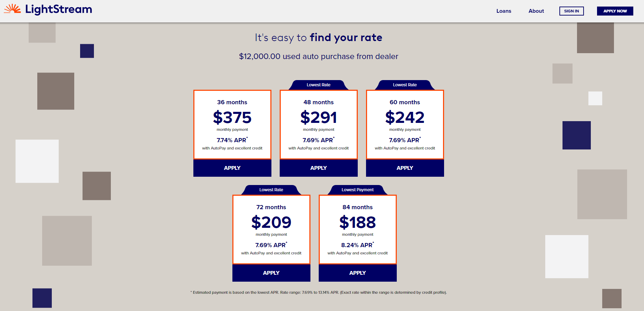Select the 48 months $291 rate card
This screenshot has width=644, height=311.
click(318, 125)
